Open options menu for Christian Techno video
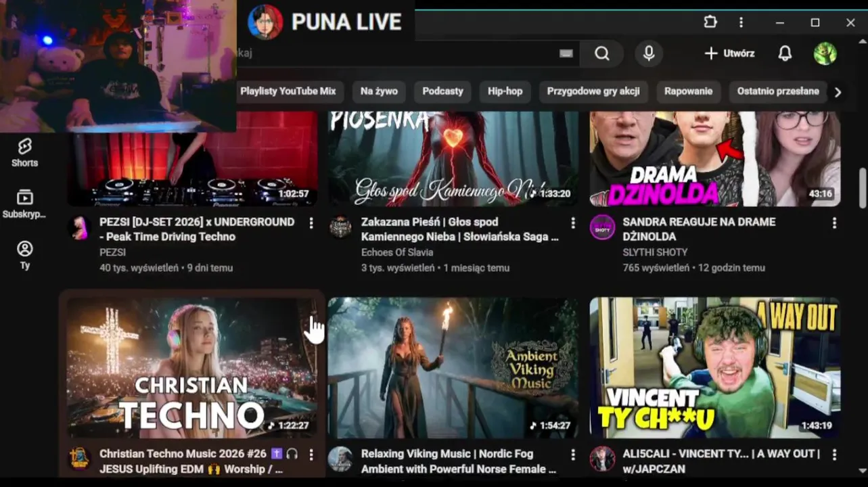868x487 pixels. (x=311, y=454)
